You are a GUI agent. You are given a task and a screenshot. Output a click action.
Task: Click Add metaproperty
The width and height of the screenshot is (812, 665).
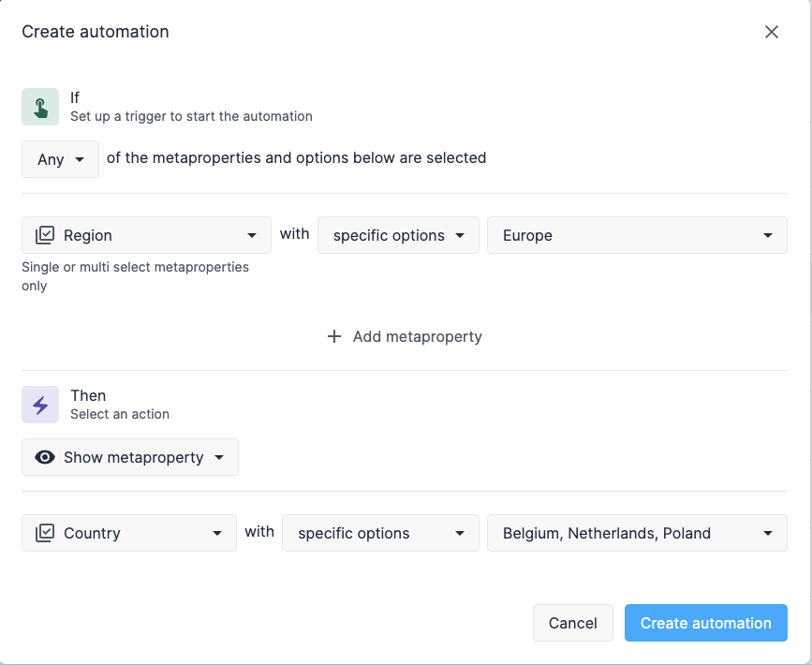coord(405,336)
